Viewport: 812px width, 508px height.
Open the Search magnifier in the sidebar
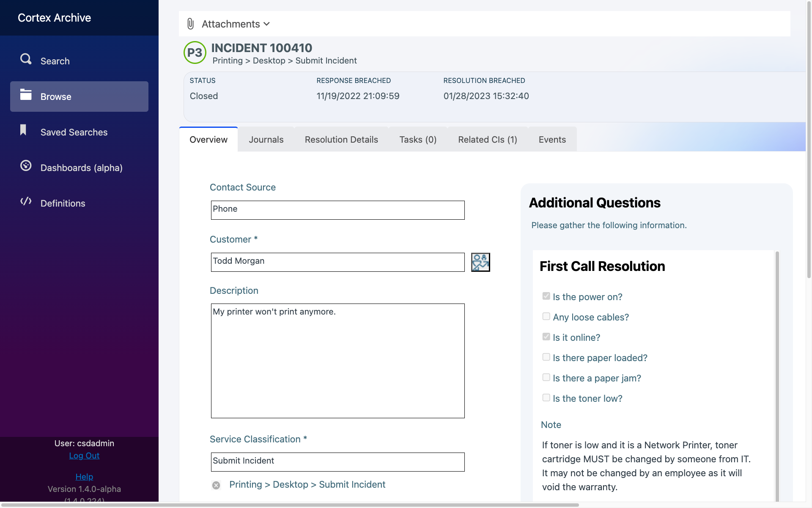(x=25, y=59)
